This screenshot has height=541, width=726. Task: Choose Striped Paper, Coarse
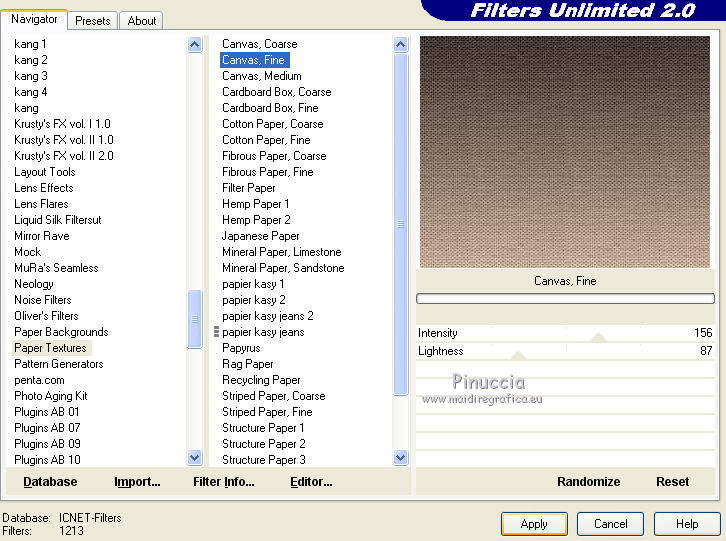click(x=274, y=396)
